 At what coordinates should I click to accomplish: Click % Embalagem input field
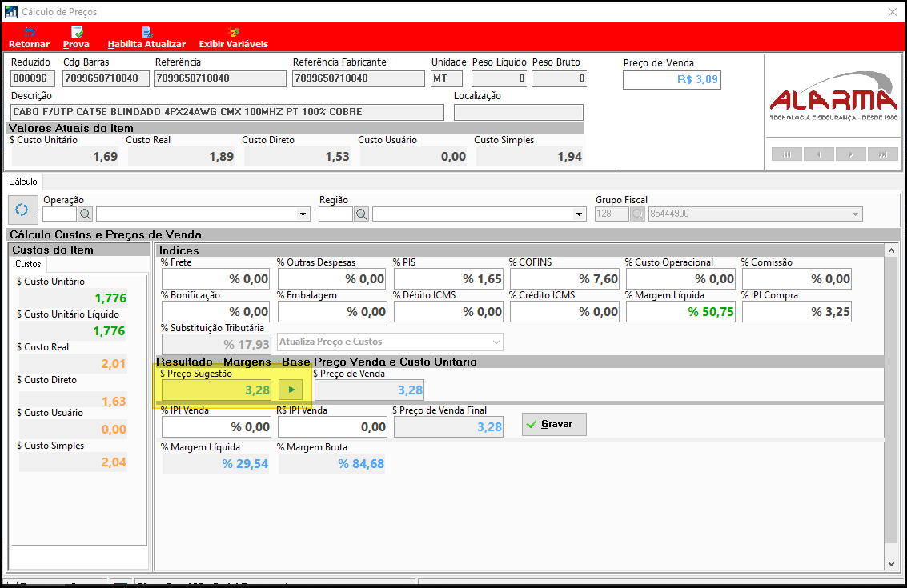(332, 312)
